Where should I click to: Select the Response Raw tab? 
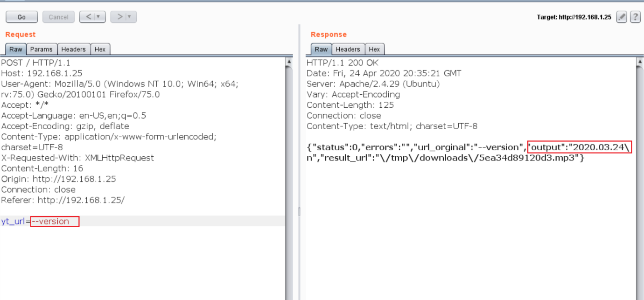pyautogui.click(x=321, y=49)
